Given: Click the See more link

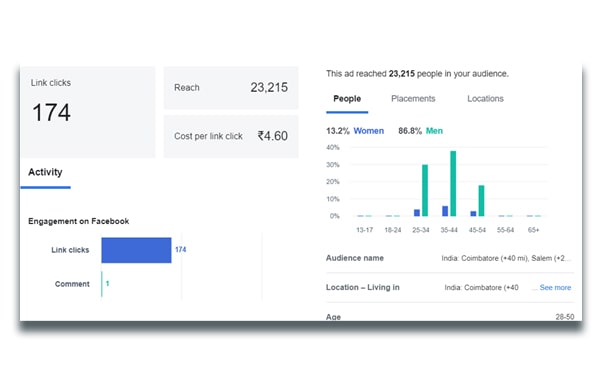Looking at the screenshot, I should click(x=555, y=287).
